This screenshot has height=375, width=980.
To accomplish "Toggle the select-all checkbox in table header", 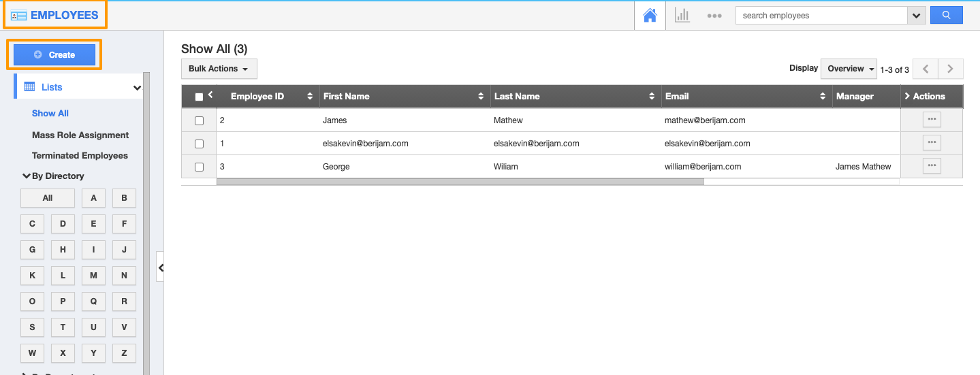I will coord(199,97).
